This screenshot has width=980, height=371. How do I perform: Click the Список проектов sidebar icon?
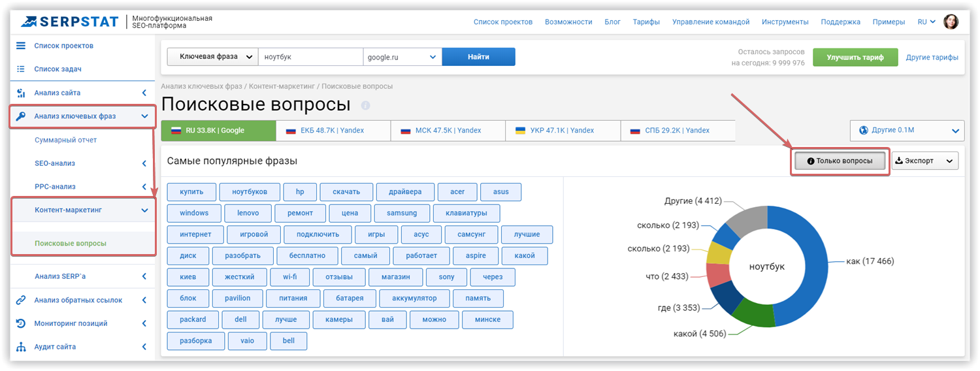21,46
